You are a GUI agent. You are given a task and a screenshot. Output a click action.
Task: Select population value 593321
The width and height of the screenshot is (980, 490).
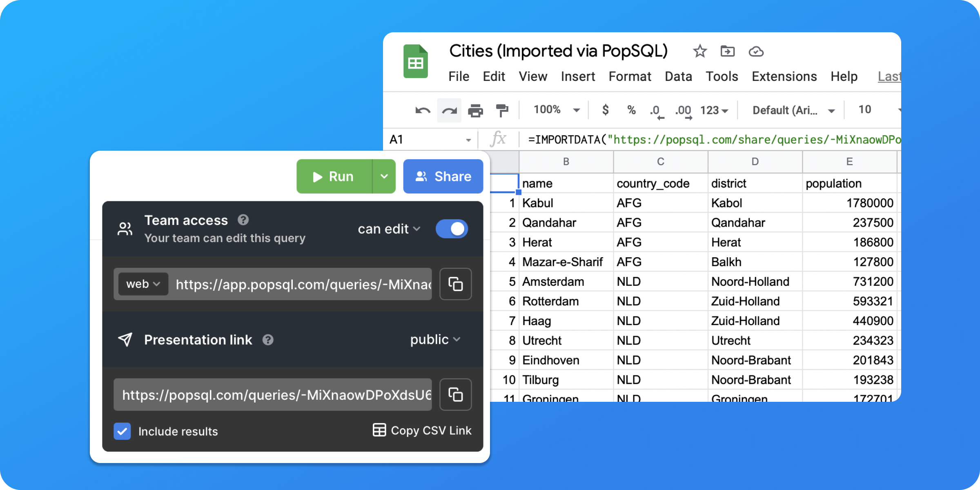point(849,301)
